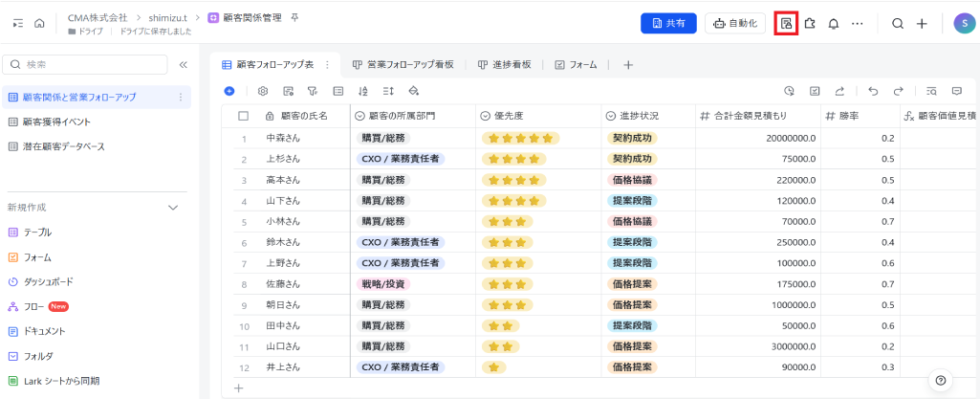Open the sort icon in toolbar
The width and height of the screenshot is (980, 399).
coord(363,91)
